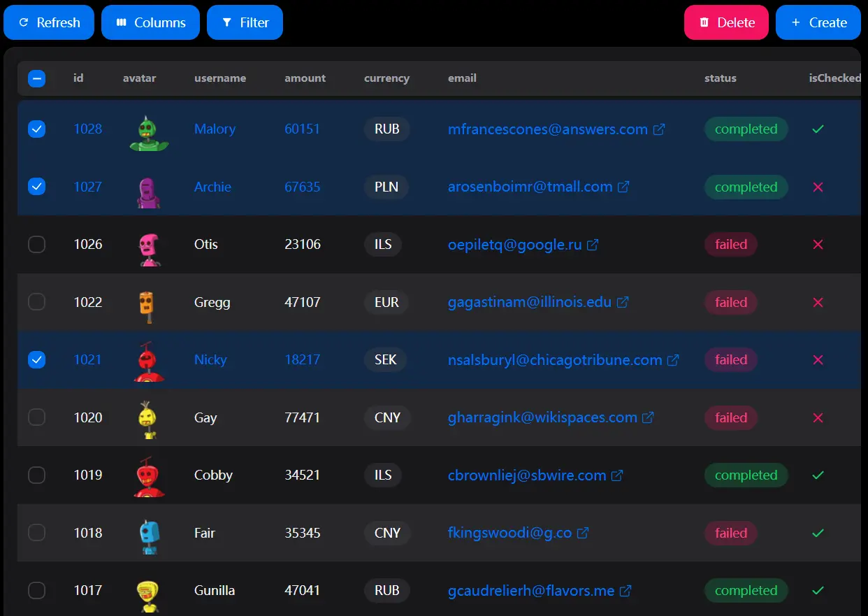Click the Create button
Image resolution: width=868 pixels, height=616 pixels.
[818, 22]
